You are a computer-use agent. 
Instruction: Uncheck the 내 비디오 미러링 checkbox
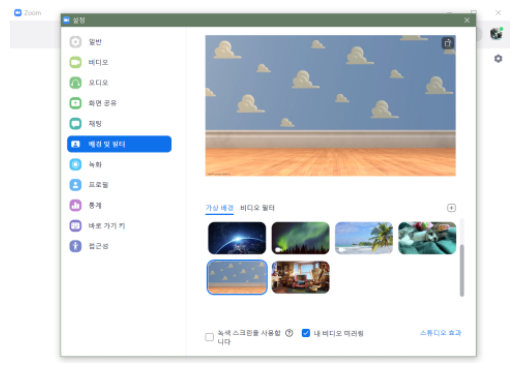(x=306, y=333)
